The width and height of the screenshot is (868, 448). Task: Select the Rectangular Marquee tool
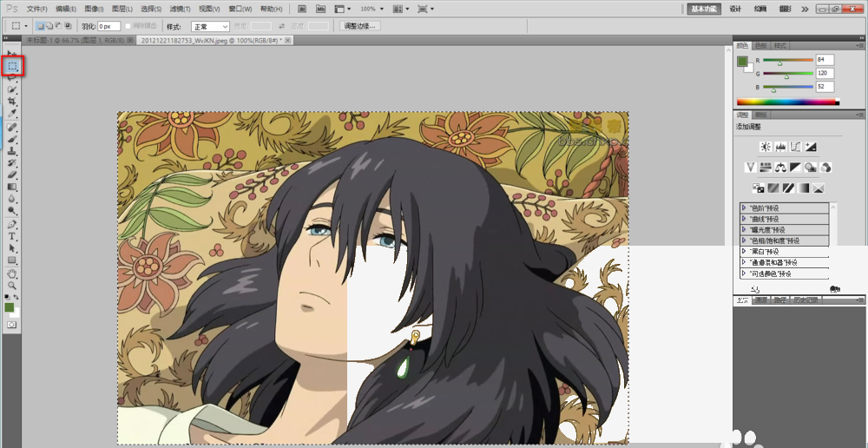tap(12, 67)
